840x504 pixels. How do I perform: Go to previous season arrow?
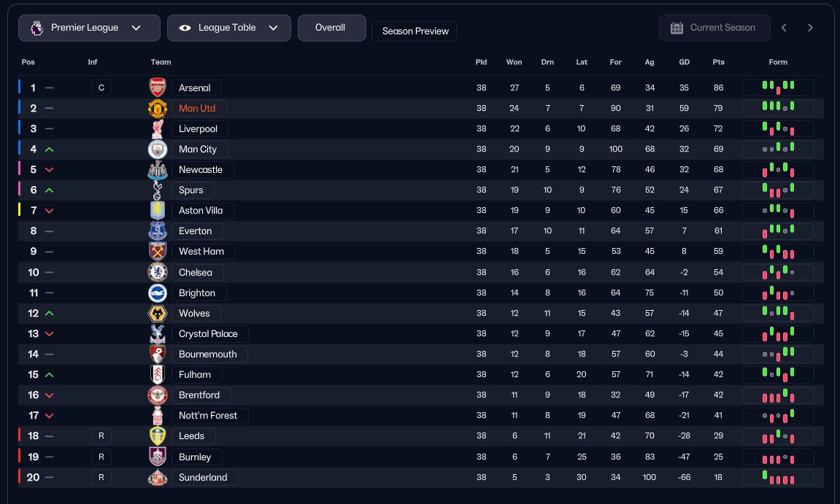tap(784, 28)
